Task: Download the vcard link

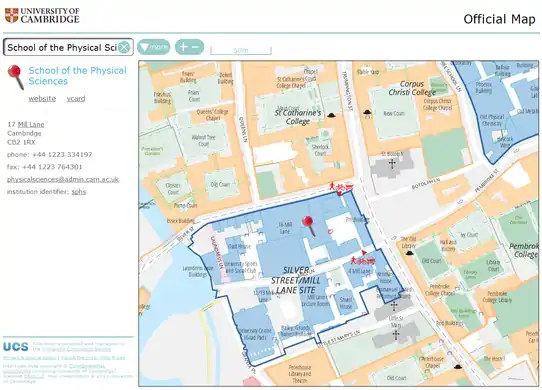Action: click(76, 99)
